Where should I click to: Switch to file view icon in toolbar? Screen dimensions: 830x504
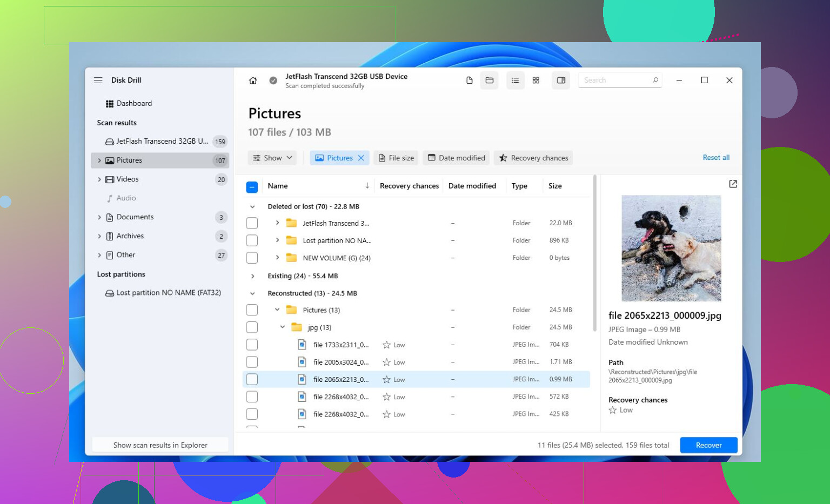point(469,80)
